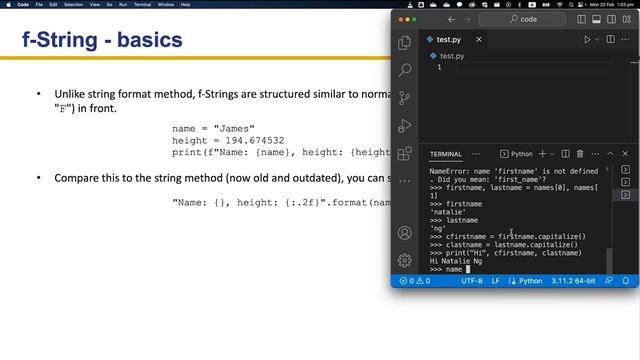
Task: Select the 3.11.2 64-bit interpreter
Action: pyautogui.click(x=573, y=281)
